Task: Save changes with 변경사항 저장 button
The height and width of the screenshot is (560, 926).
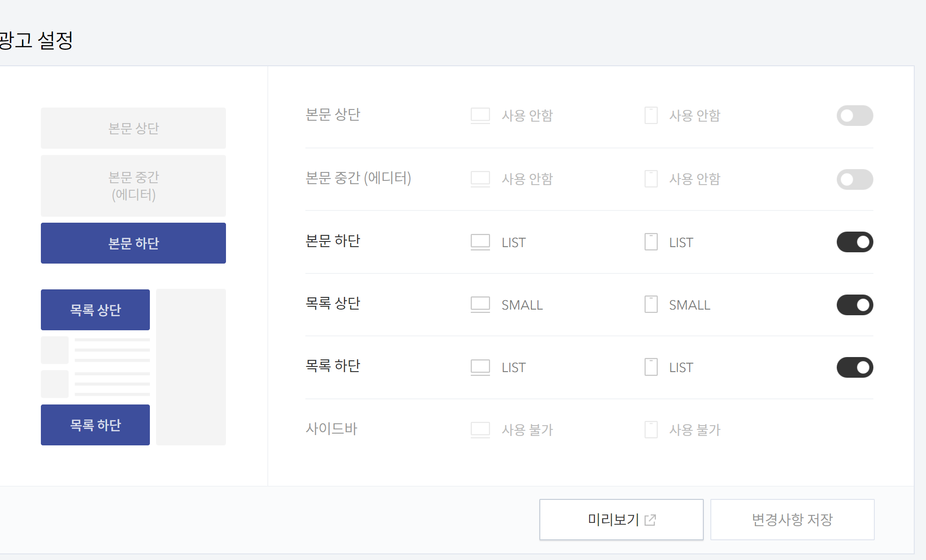Action: [792, 520]
